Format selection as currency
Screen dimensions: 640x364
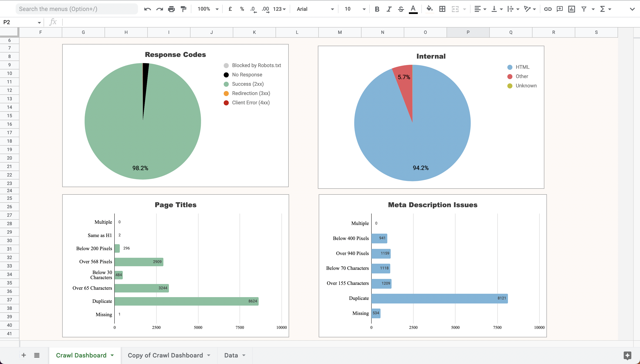tap(230, 9)
